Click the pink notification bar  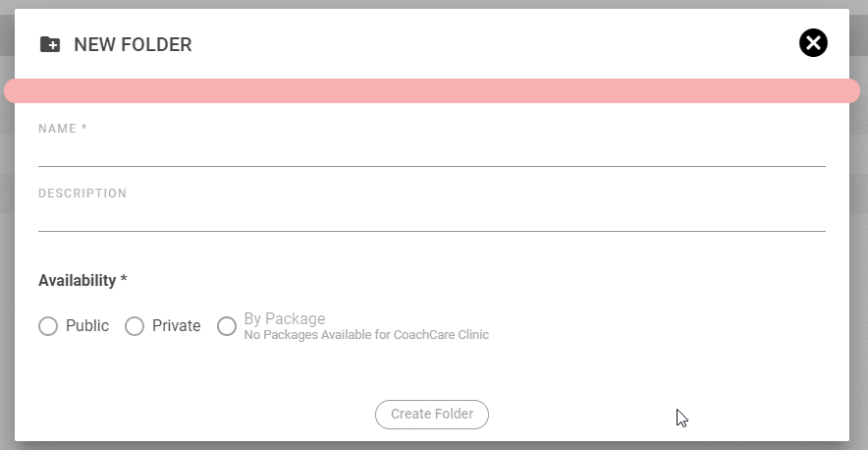tap(432, 91)
